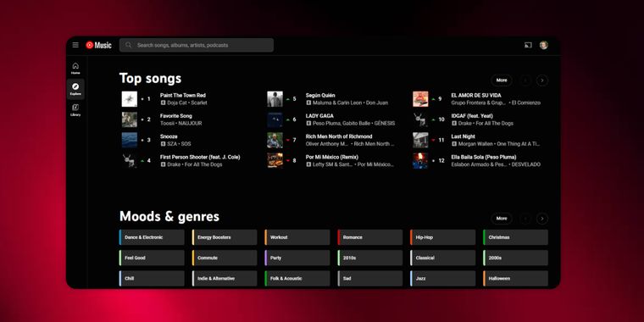Open song title Last Night
The image size is (644, 322).
click(463, 136)
